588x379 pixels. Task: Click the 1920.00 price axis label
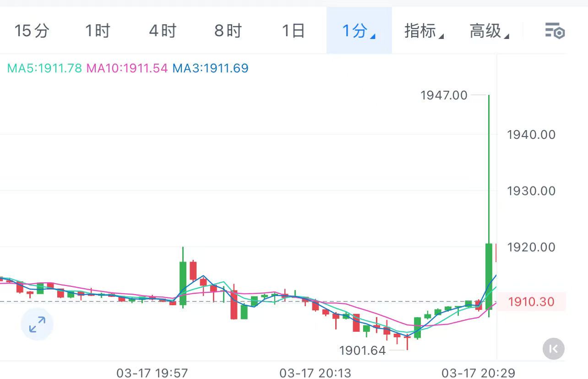pos(531,247)
